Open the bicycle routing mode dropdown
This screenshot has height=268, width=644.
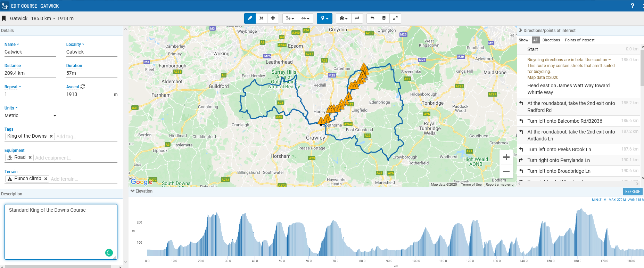click(x=305, y=18)
